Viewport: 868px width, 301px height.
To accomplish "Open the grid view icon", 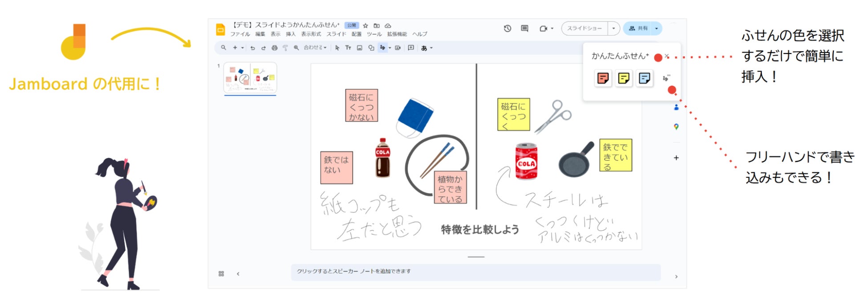I will pyautogui.click(x=221, y=274).
